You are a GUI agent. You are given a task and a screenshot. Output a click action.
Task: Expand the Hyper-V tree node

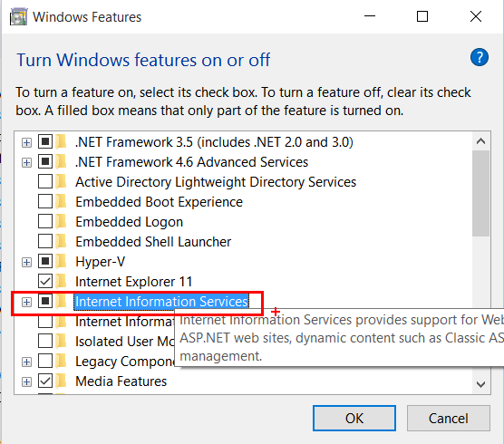[x=26, y=263]
